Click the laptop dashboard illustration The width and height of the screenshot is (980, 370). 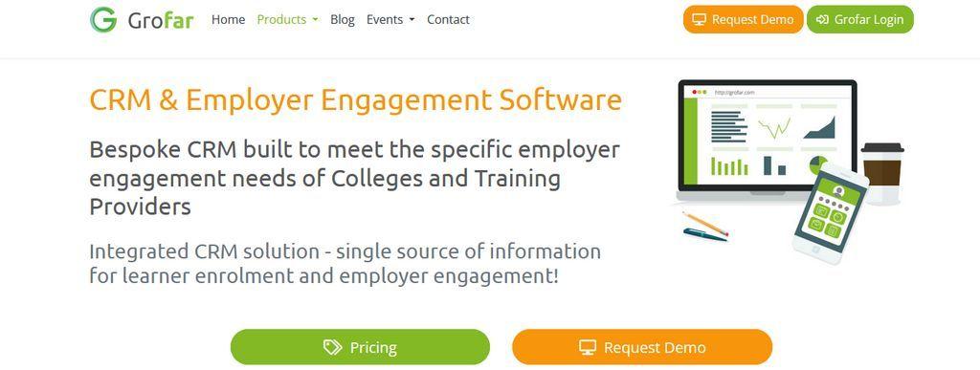768,141
